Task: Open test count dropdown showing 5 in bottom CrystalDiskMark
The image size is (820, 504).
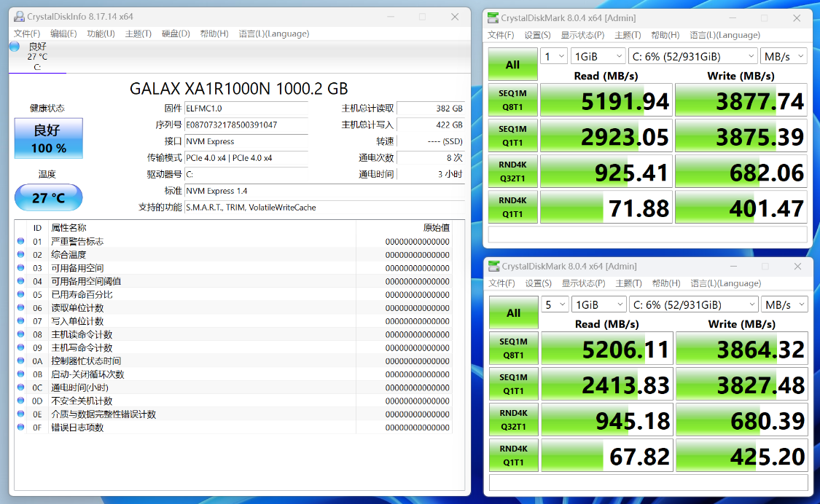Action: [555, 305]
